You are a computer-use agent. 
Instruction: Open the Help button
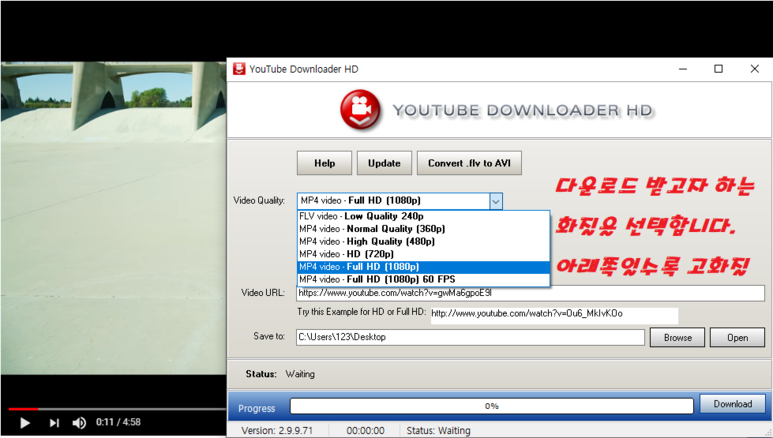point(324,163)
